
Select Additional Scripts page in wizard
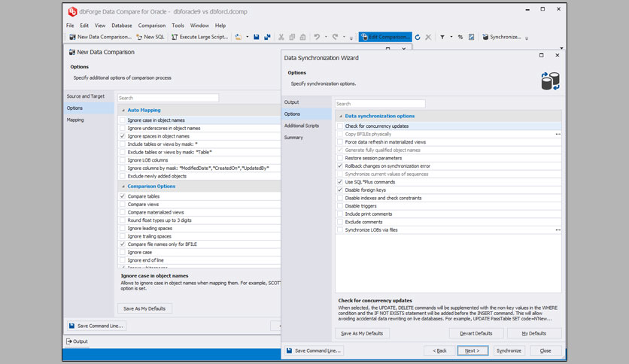point(306,126)
